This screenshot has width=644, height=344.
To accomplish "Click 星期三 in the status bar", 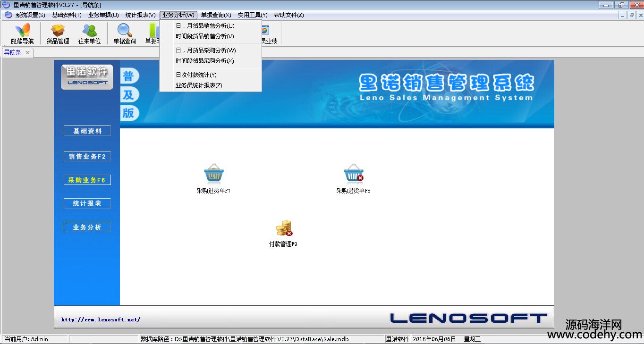I will pos(472,339).
